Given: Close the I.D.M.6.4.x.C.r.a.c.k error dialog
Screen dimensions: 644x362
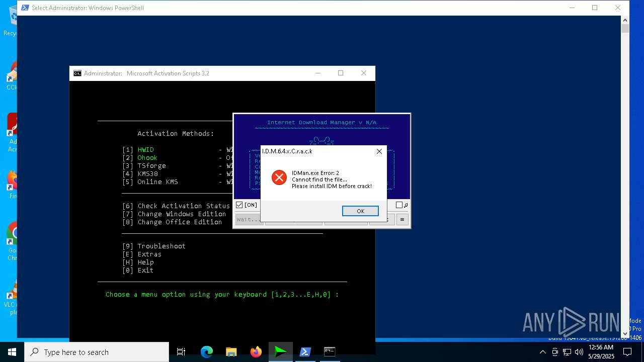Looking at the screenshot, I should coord(379,151).
